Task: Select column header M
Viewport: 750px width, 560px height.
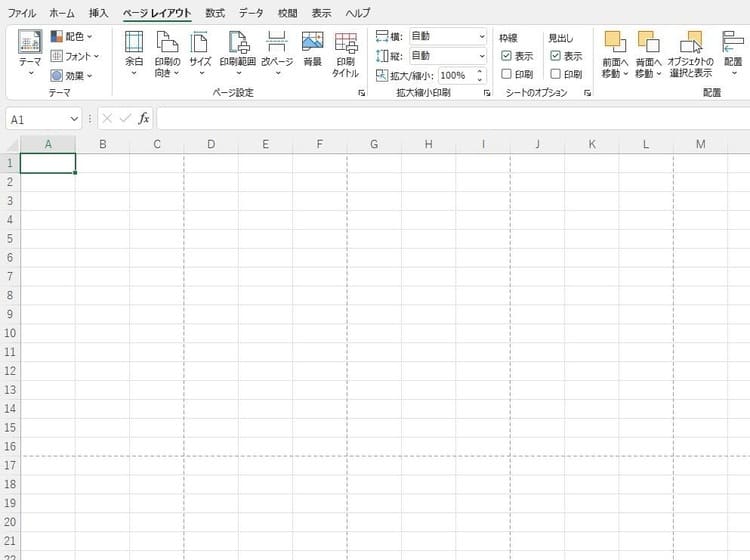Action: coord(700,144)
